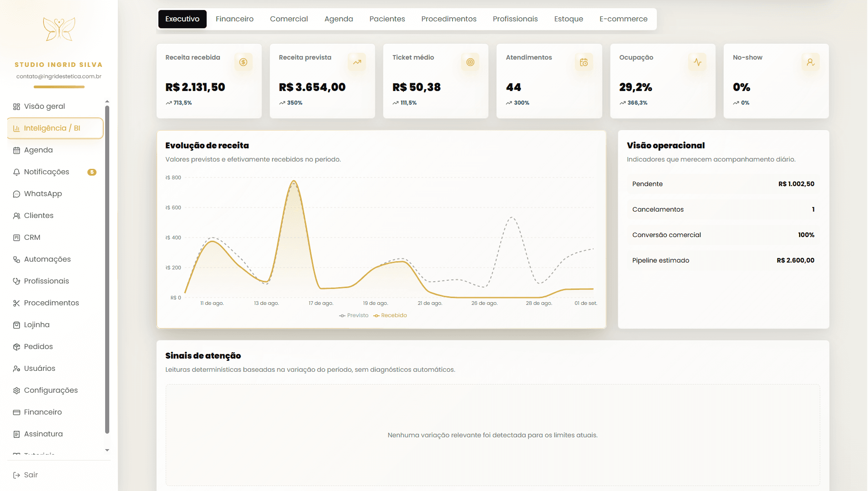The height and width of the screenshot is (491, 868).
Task: Click the Lojinha shopping bag icon
Action: click(x=16, y=325)
